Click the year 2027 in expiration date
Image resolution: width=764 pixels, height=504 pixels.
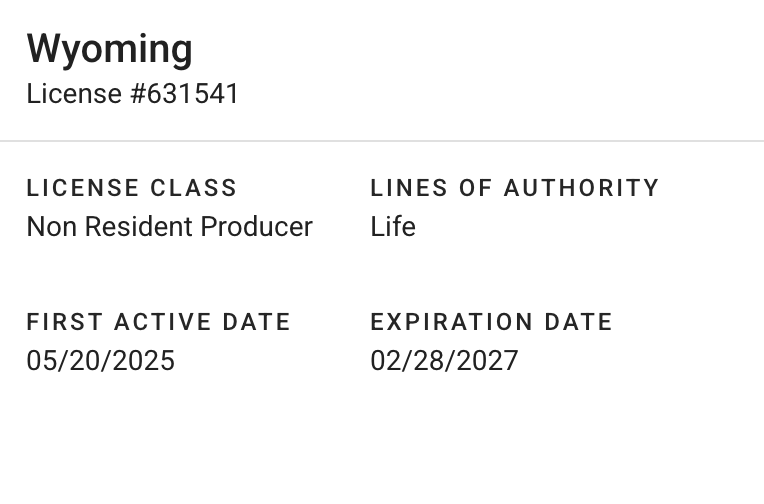point(491,361)
